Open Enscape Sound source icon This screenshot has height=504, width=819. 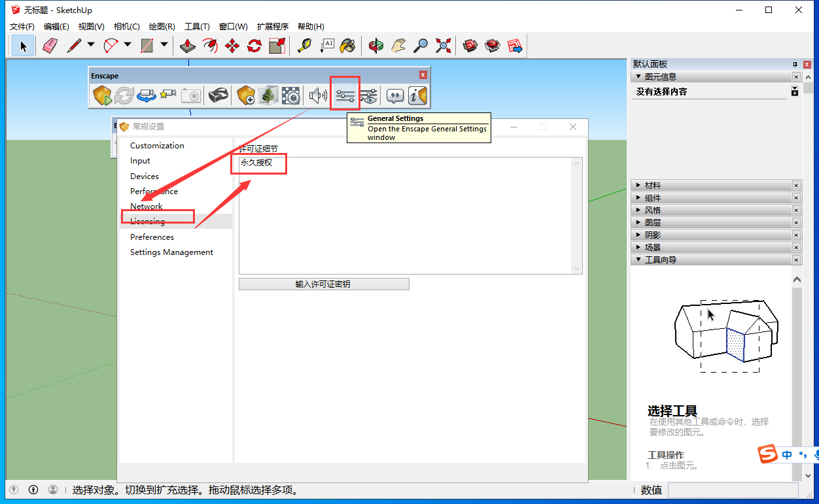coord(319,96)
